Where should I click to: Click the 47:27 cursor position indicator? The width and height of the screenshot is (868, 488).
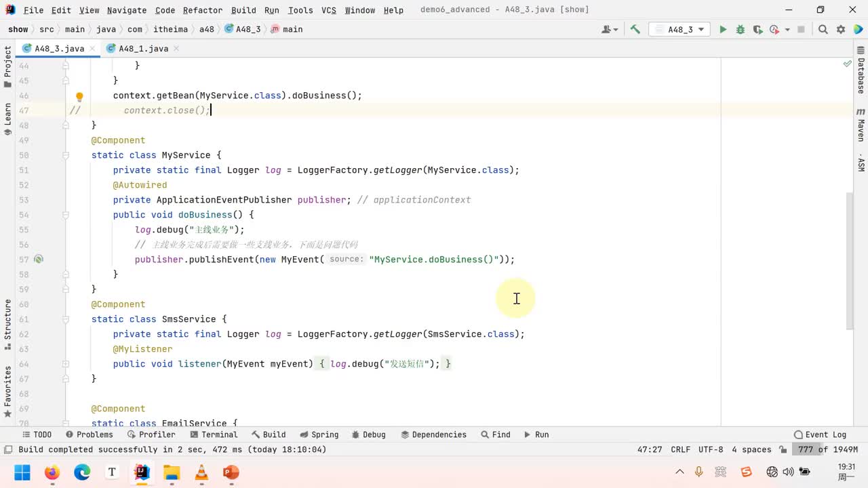click(650, 449)
